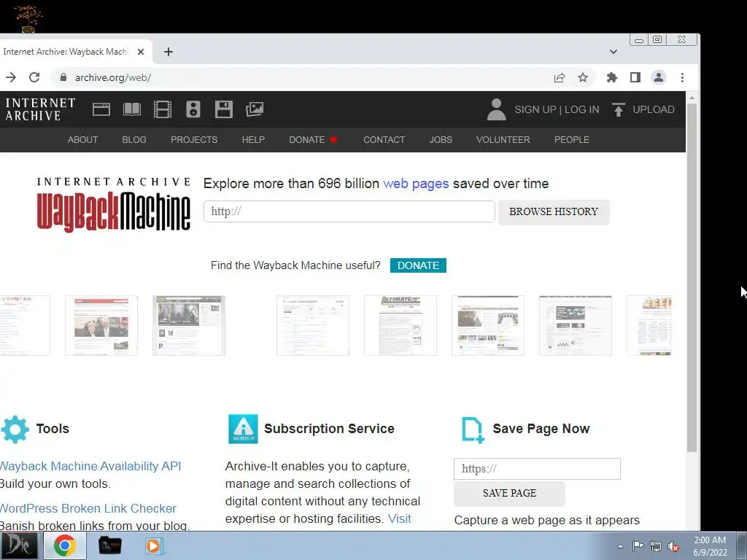The image size is (747, 560).
Task: Click the muted volume tray icon
Action: click(673, 546)
